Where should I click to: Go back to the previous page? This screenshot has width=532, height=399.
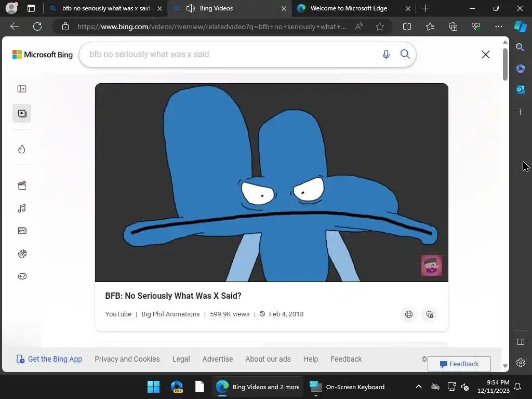coord(14,26)
